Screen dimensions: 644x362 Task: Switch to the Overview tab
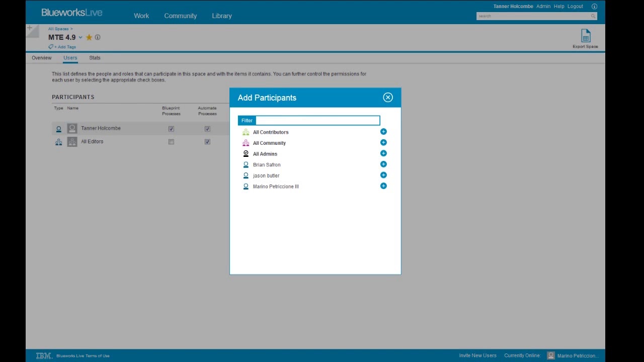coord(41,58)
